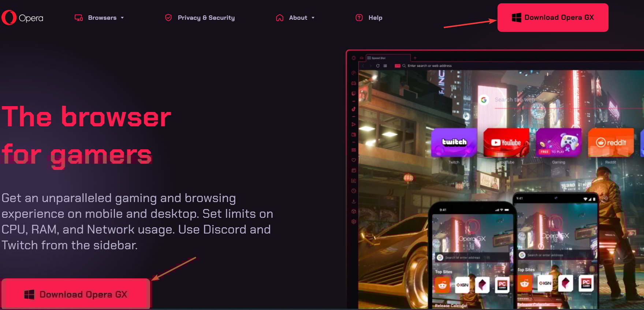This screenshot has height=310, width=644.
Task: Click the monitor icon beside Browsers
Action: point(78,18)
